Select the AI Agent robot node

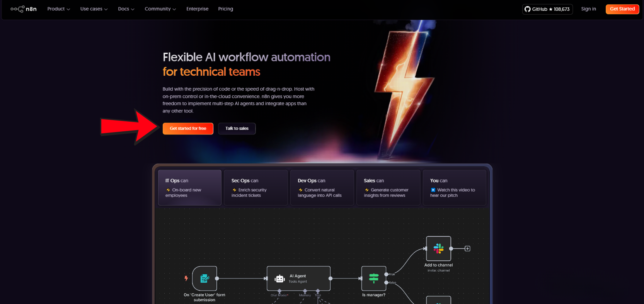298,278
